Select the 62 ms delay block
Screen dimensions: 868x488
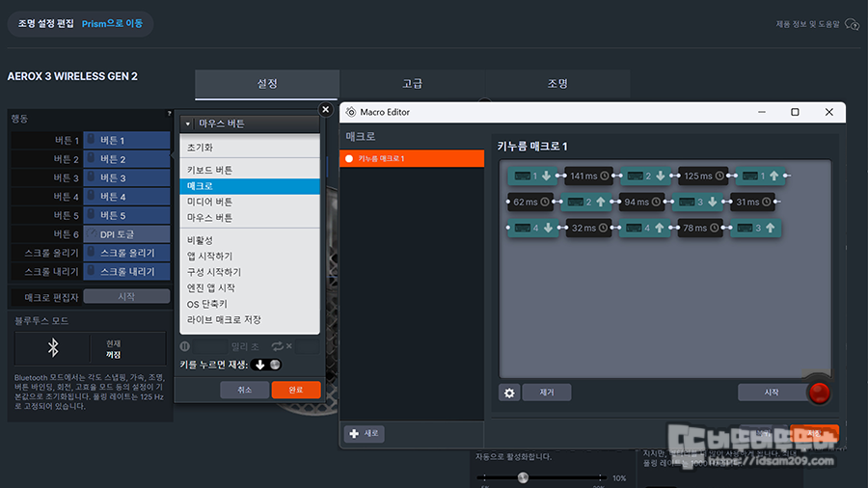coord(530,202)
